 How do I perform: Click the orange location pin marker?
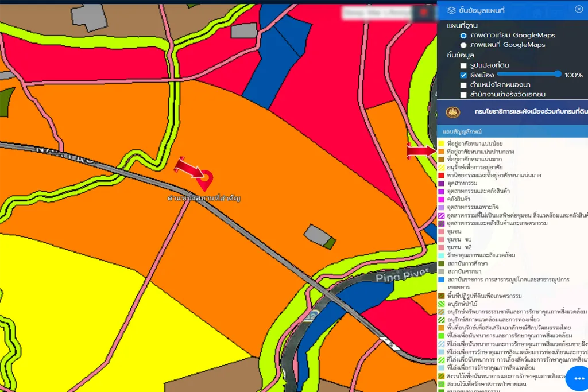click(204, 180)
